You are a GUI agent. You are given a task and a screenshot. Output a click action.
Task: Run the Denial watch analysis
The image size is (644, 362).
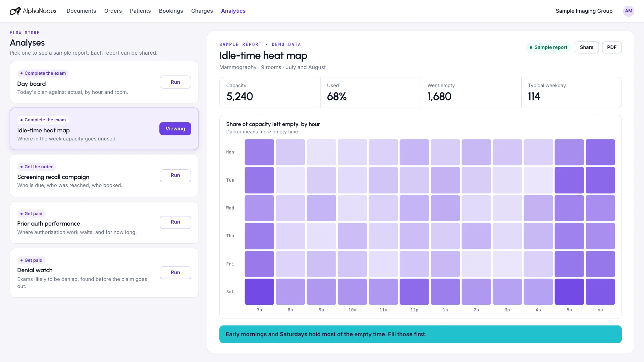coord(175,273)
